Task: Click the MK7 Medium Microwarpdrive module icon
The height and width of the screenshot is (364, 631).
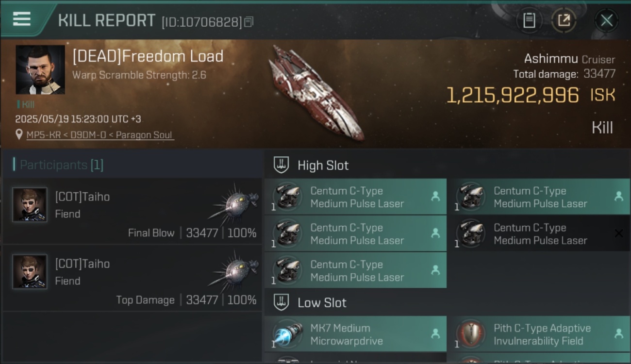Action: pos(287,334)
